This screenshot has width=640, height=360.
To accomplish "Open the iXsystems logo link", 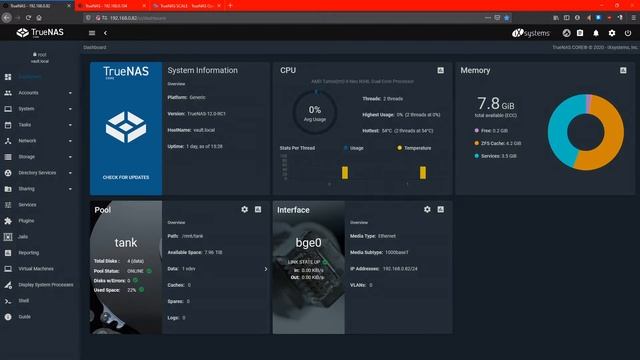I will point(531,33).
